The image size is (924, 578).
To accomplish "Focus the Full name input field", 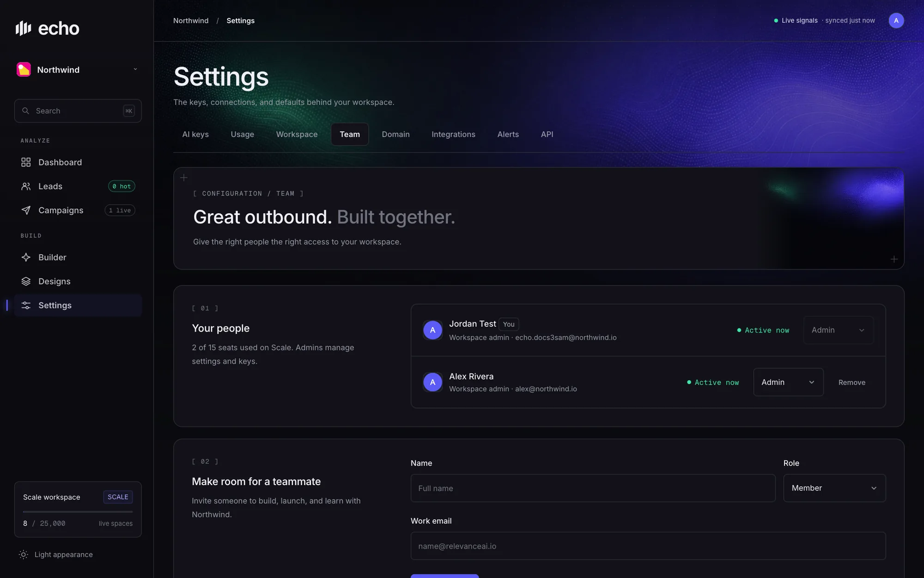I will (593, 488).
